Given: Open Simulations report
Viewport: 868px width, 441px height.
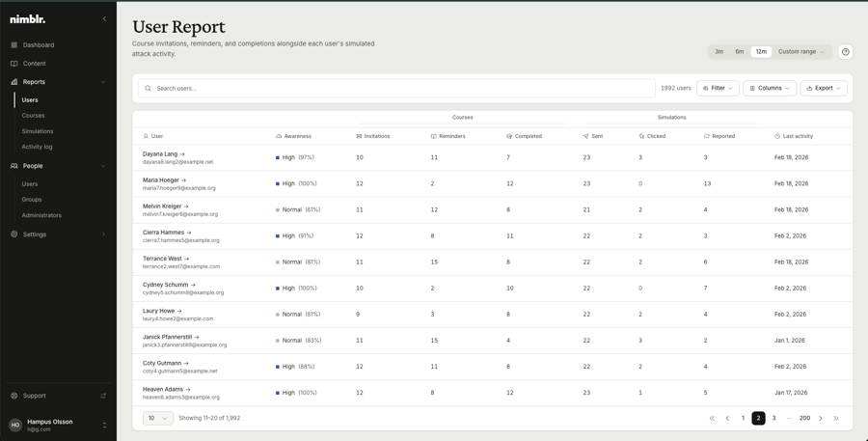Looking at the screenshot, I should [x=38, y=131].
